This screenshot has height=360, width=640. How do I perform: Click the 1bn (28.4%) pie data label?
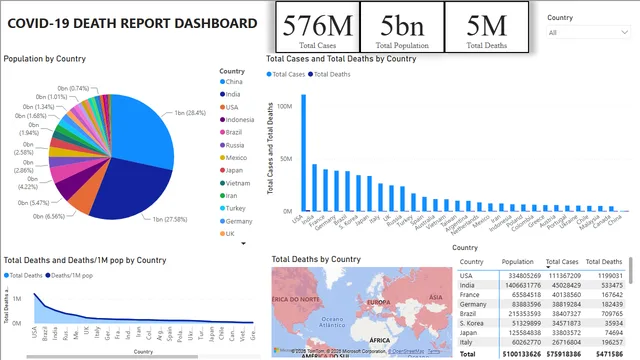click(190, 113)
